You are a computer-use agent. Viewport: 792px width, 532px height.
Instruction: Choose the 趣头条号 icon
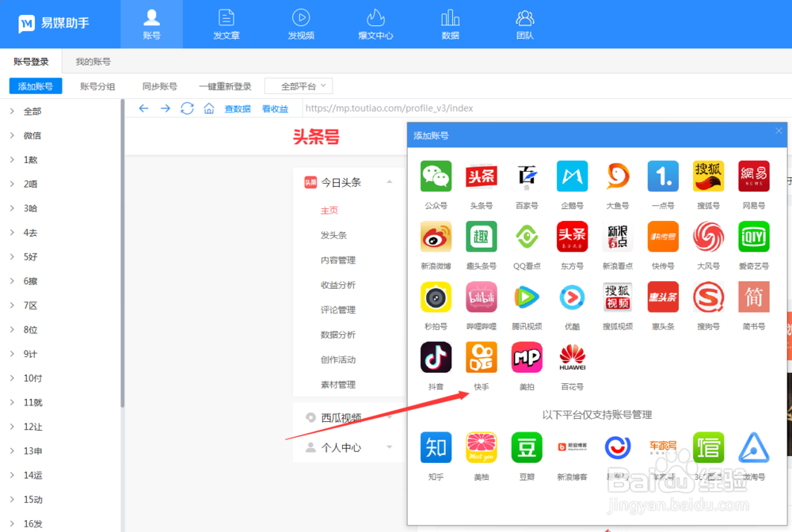pos(482,236)
